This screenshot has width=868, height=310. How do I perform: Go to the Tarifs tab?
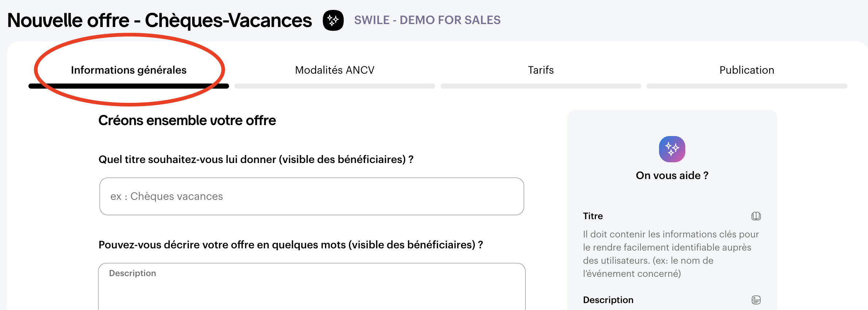(x=540, y=70)
